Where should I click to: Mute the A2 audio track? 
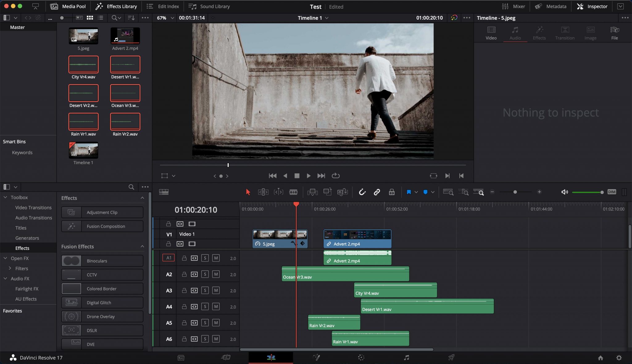tap(216, 274)
